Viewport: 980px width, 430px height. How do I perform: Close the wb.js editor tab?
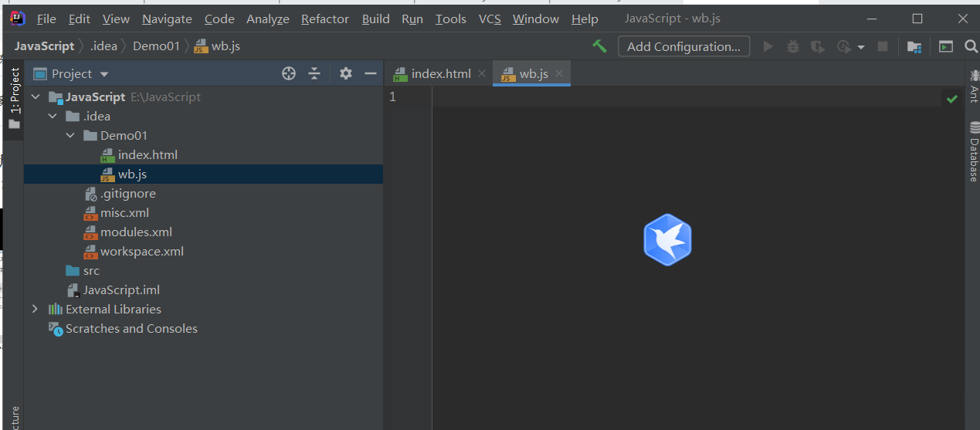point(559,73)
